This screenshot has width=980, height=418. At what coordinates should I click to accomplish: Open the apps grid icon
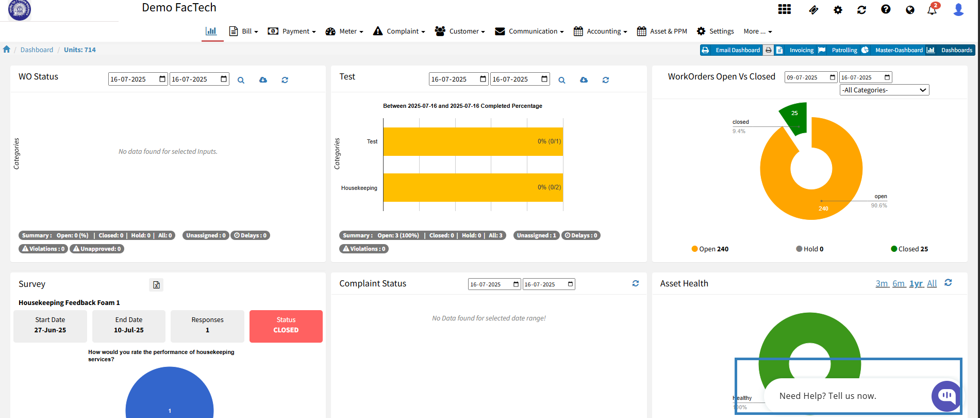click(x=784, y=9)
